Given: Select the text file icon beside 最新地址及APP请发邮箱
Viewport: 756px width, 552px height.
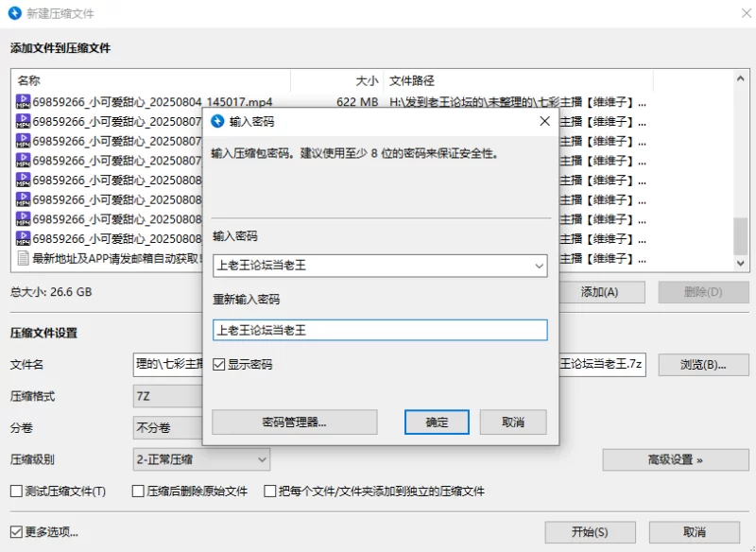Looking at the screenshot, I should point(23,258).
